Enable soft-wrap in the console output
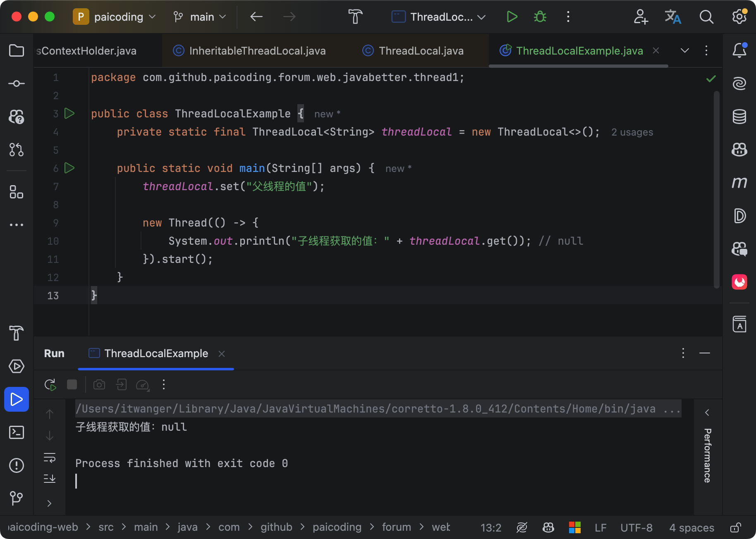This screenshot has width=756, height=539. coord(49,458)
